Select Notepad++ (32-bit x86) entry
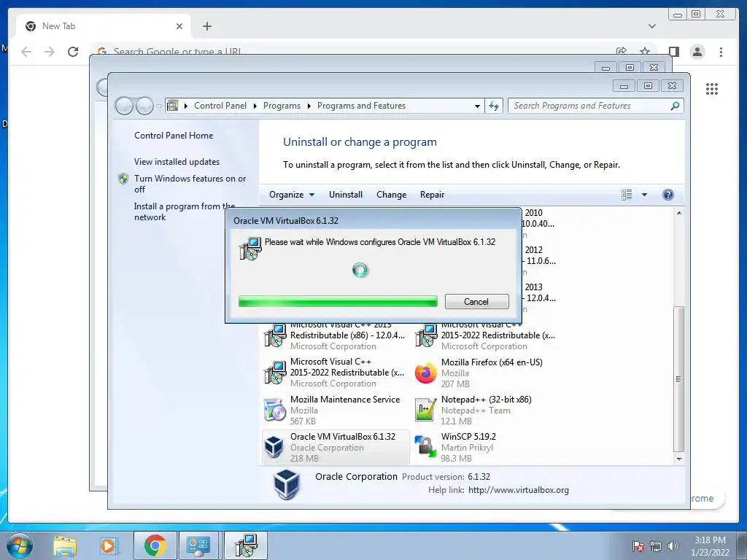This screenshot has width=747, height=560. pos(487,410)
